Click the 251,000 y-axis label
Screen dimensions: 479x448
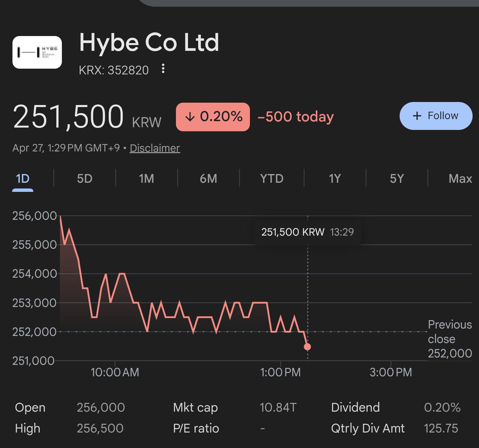[34, 361]
